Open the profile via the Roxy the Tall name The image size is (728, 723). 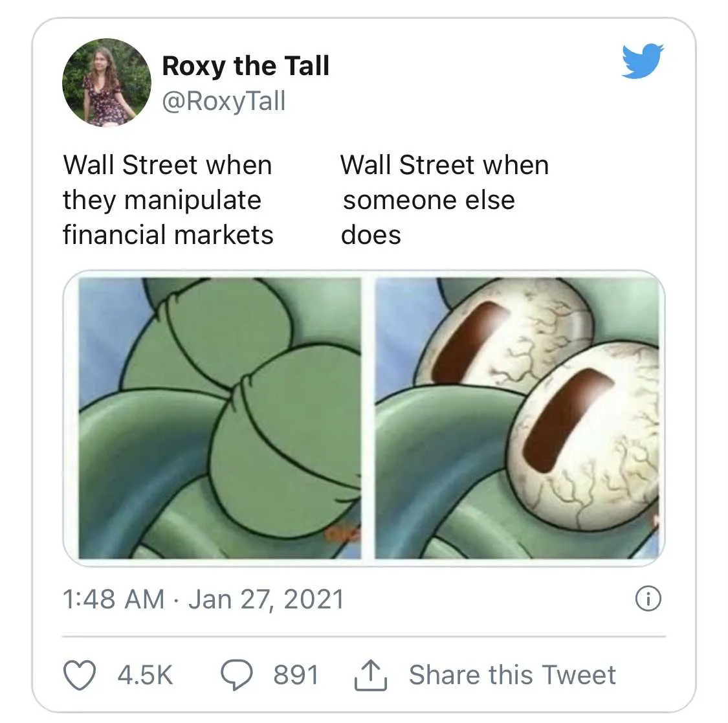(246, 65)
